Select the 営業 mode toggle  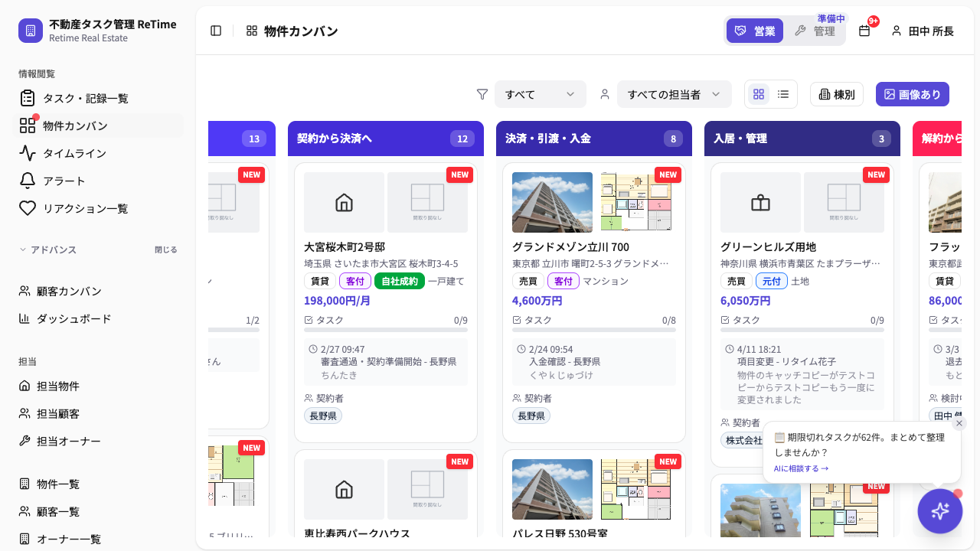755,31
